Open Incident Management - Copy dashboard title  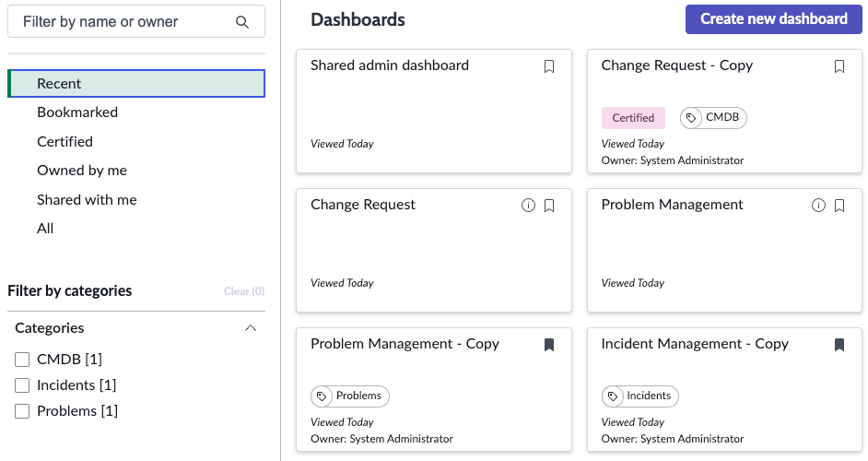click(x=695, y=344)
